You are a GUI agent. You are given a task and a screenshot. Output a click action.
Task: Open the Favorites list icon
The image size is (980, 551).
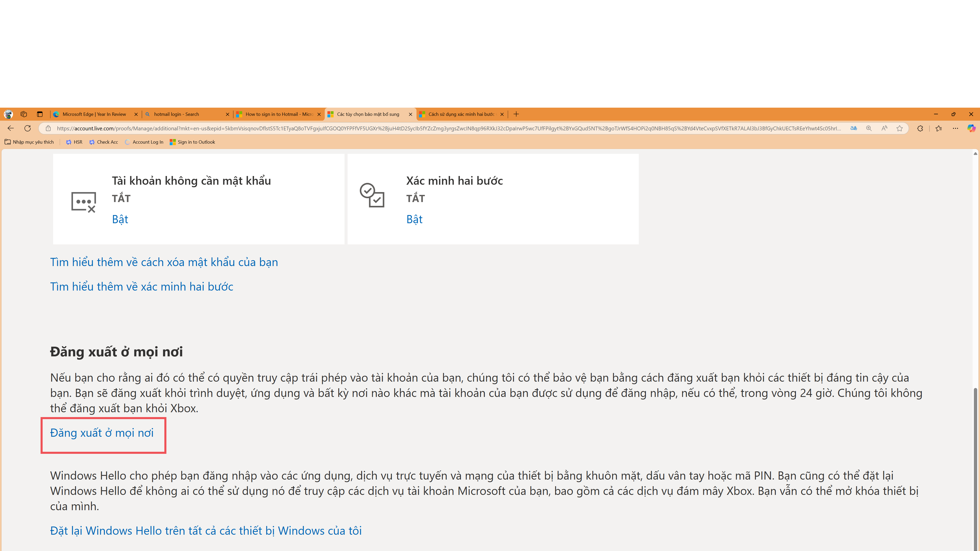point(939,129)
